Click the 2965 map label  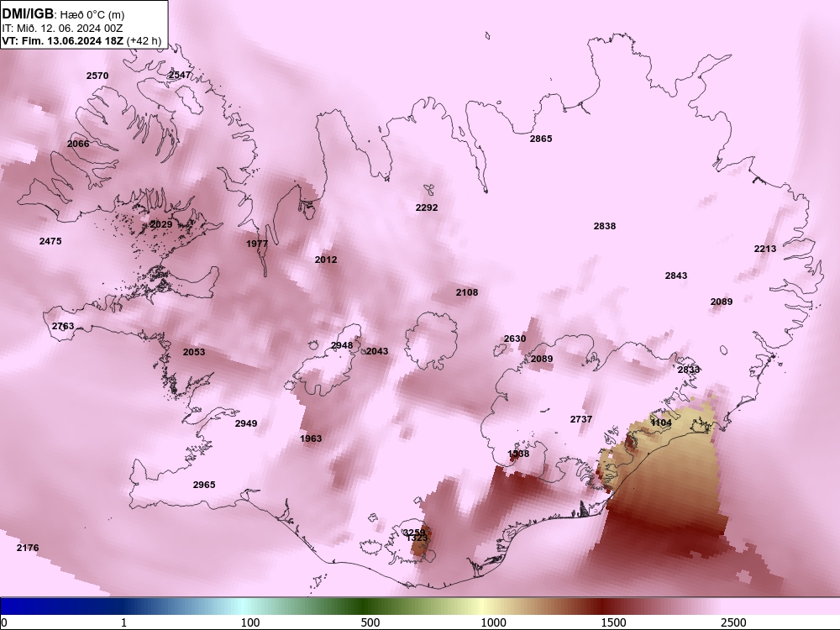pos(204,485)
